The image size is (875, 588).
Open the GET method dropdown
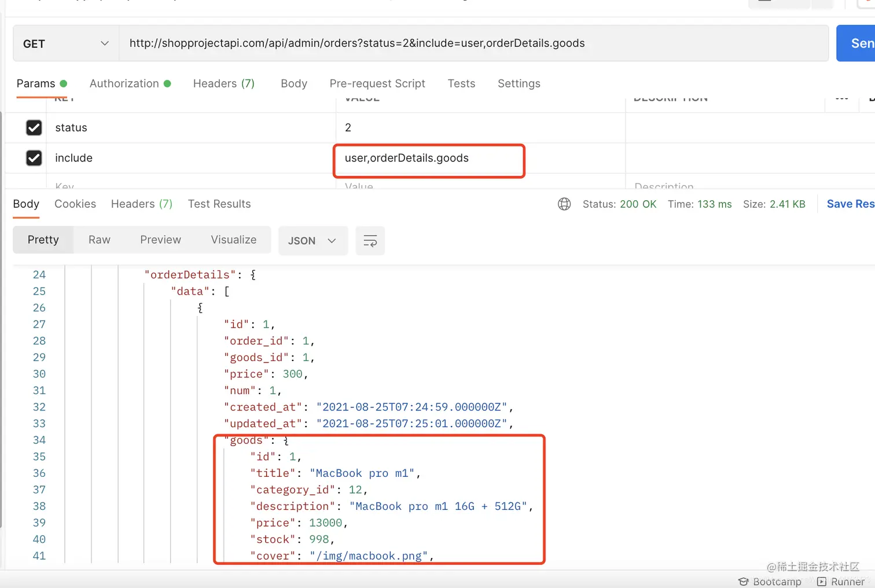tap(66, 43)
